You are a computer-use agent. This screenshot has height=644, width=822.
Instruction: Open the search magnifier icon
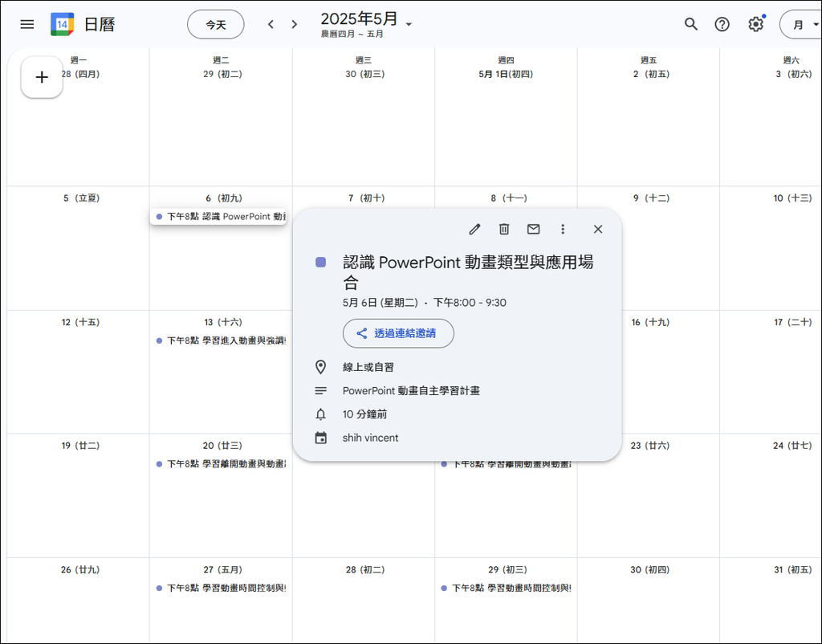pyautogui.click(x=691, y=24)
